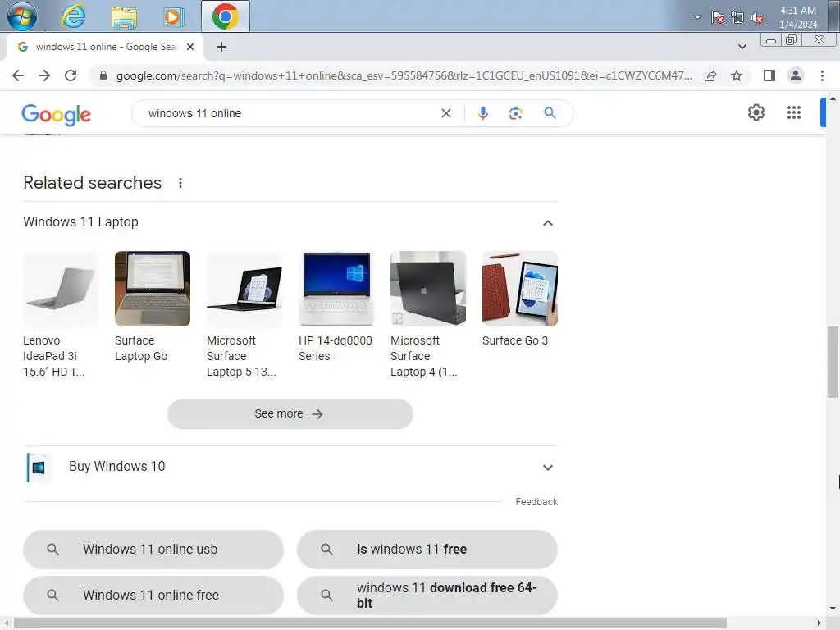Click the See more button

click(x=290, y=414)
